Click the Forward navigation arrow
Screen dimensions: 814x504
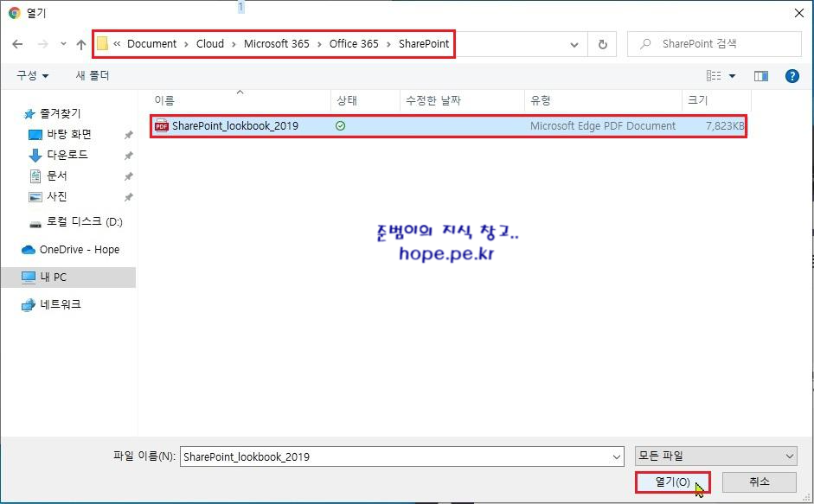[x=43, y=44]
